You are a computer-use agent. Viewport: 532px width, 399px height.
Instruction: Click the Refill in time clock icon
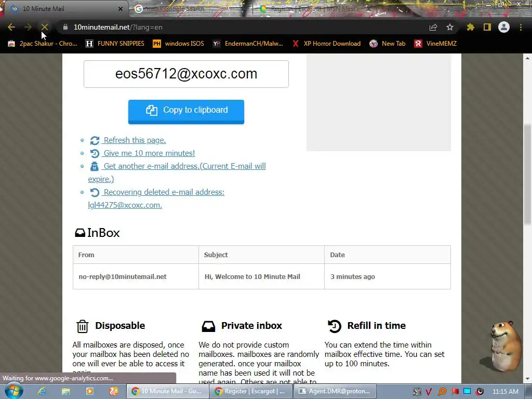(x=335, y=326)
